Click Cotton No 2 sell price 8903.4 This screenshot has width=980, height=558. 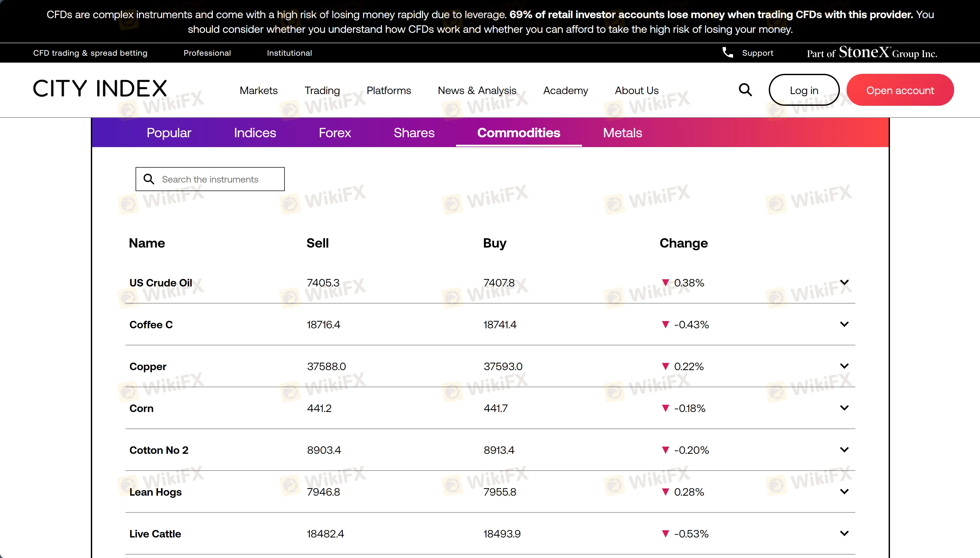point(324,450)
